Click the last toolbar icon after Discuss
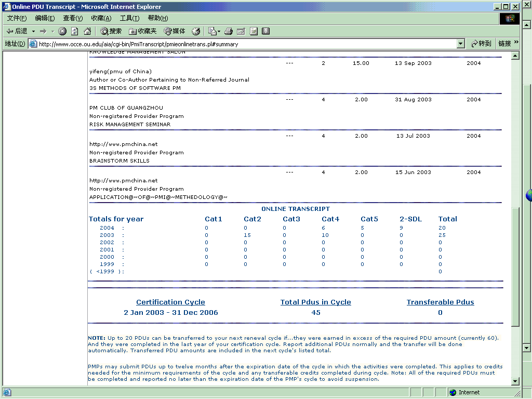Screen dimensions: 532x399 266,31
